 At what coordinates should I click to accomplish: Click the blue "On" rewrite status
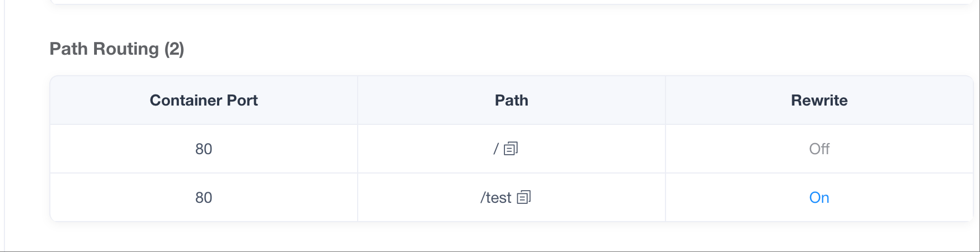819,197
